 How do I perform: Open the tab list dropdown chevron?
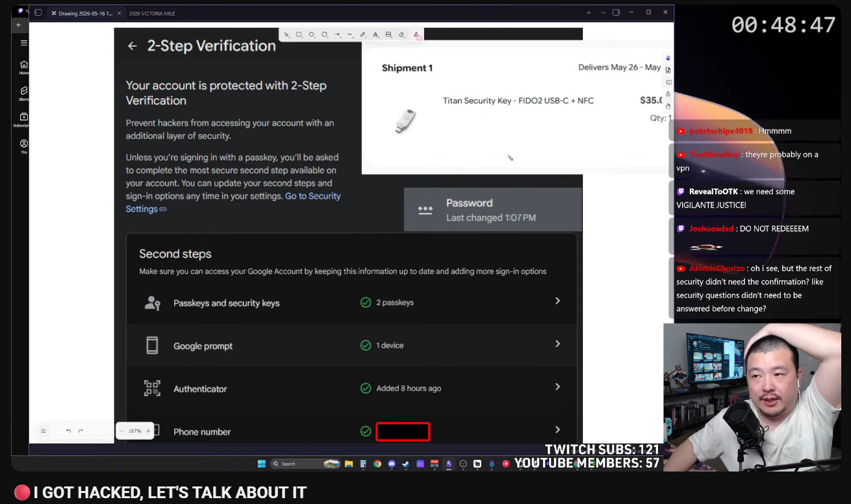click(x=603, y=12)
